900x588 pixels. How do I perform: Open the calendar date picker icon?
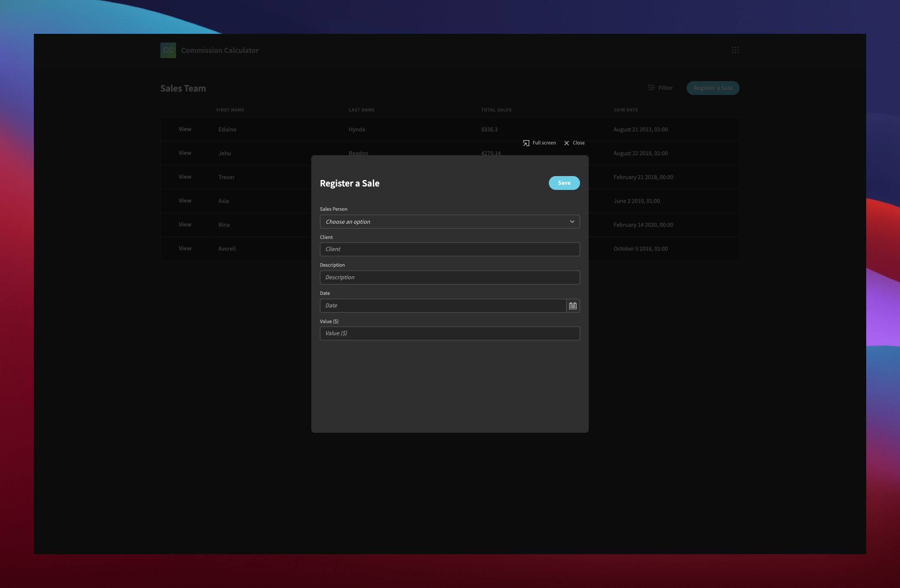point(572,305)
